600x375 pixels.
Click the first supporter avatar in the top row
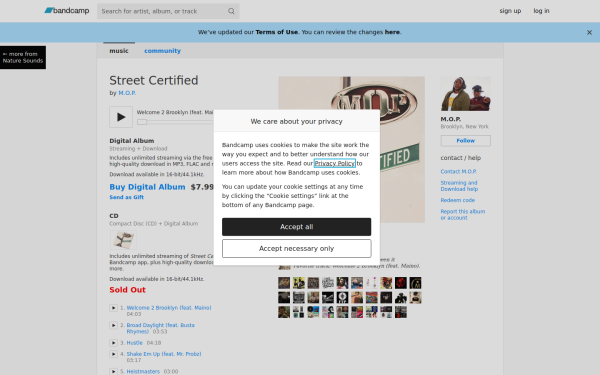(284, 283)
